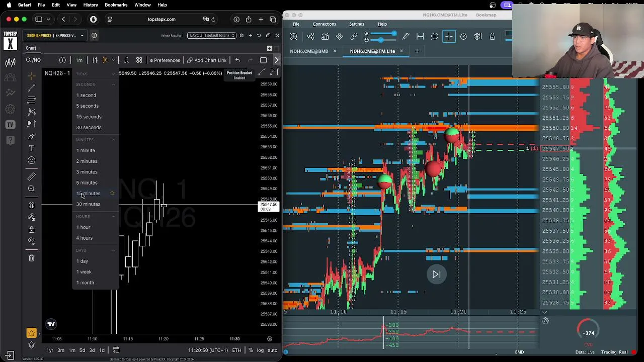Open Bookmap gear settings near price column

[x=545, y=321]
